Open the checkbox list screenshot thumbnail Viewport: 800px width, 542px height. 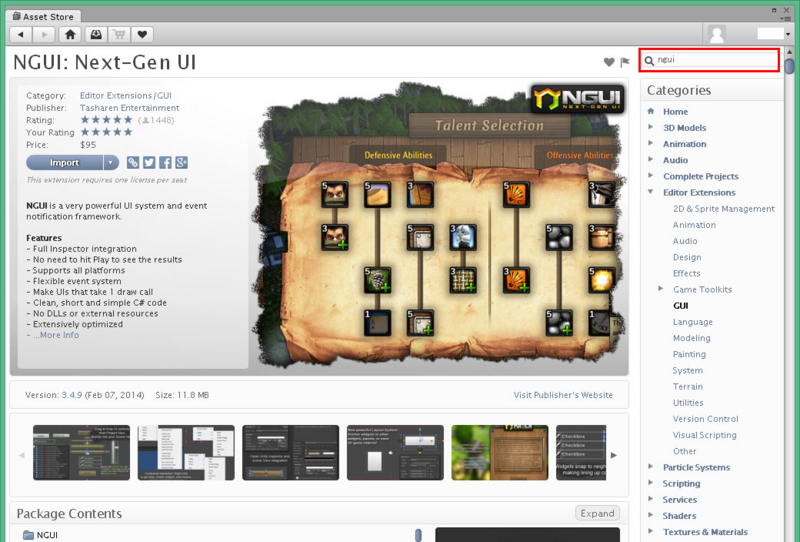(581, 453)
